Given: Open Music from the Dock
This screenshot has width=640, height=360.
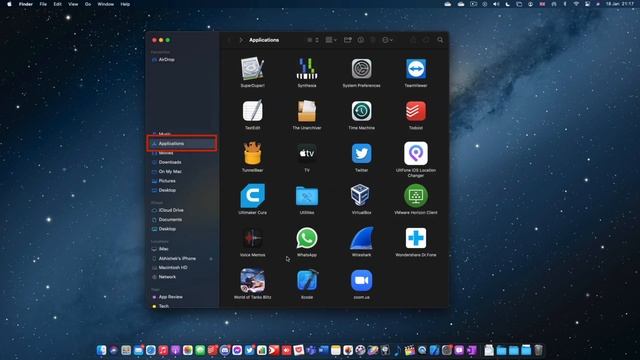Looking at the screenshot, I should (163, 350).
